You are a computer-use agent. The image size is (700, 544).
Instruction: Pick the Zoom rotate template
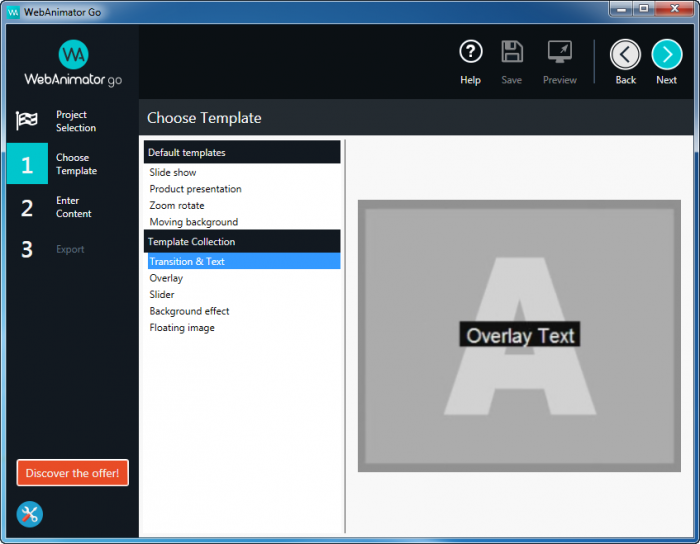(x=177, y=206)
